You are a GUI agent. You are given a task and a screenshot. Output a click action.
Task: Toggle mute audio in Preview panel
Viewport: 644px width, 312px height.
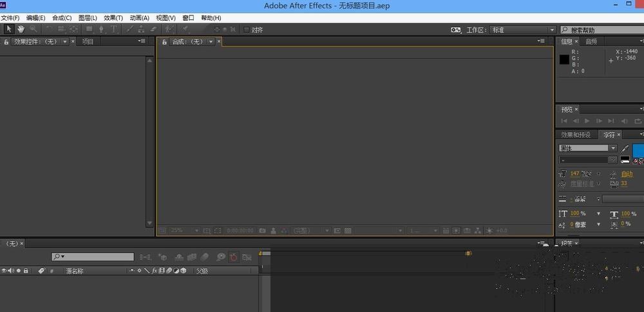[x=625, y=121]
